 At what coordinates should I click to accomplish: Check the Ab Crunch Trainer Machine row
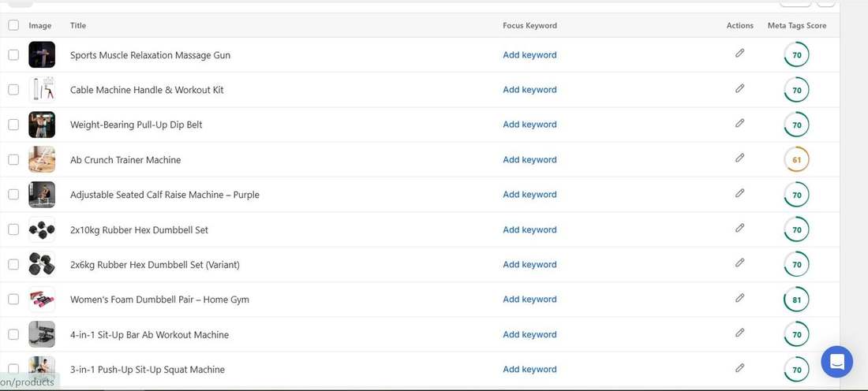(x=13, y=159)
